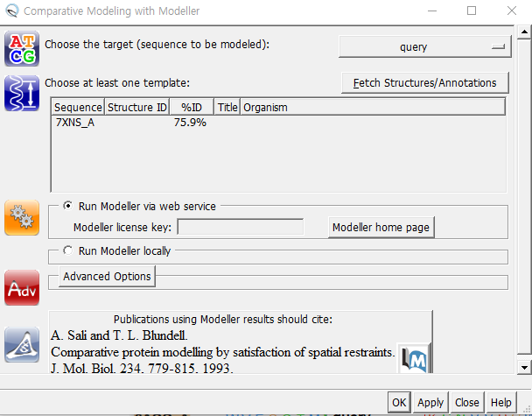Focus the Modeller license key field

[241, 227]
